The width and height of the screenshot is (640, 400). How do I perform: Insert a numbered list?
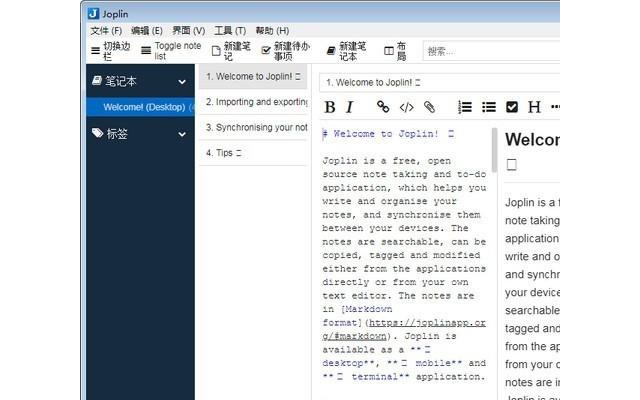tap(465, 107)
